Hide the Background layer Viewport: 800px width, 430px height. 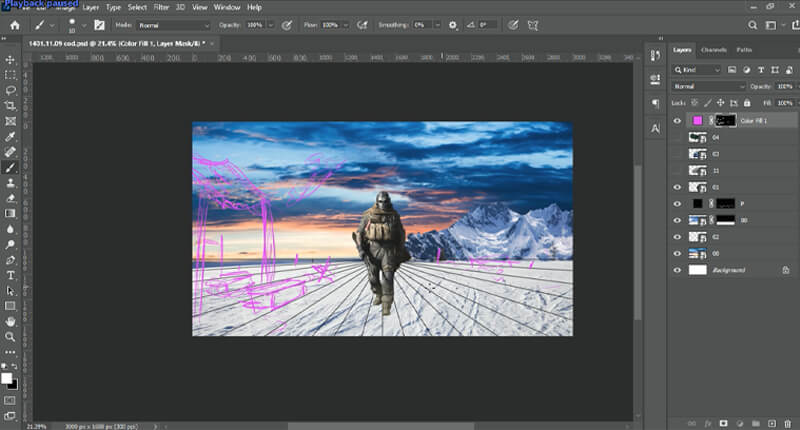point(677,270)
